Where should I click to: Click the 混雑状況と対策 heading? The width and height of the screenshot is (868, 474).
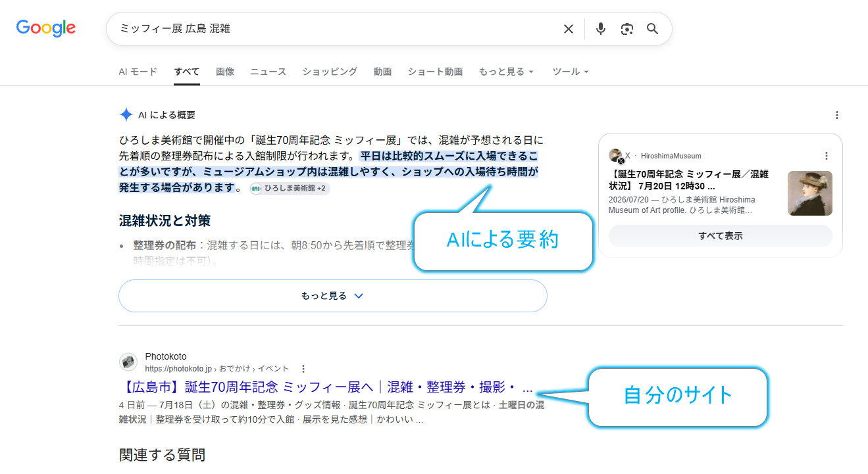(165, 220)
